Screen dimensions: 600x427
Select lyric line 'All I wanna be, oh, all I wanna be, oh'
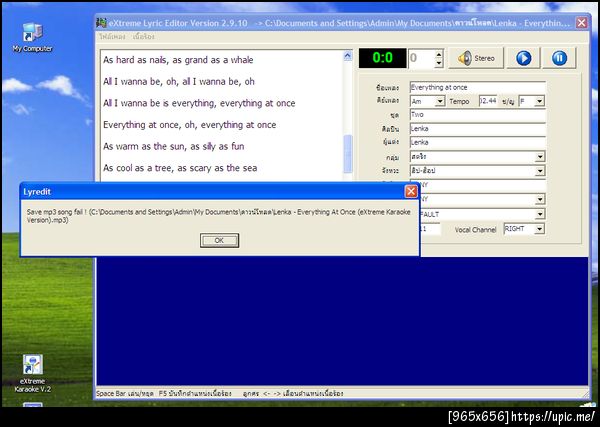click(x=179, y=81)
